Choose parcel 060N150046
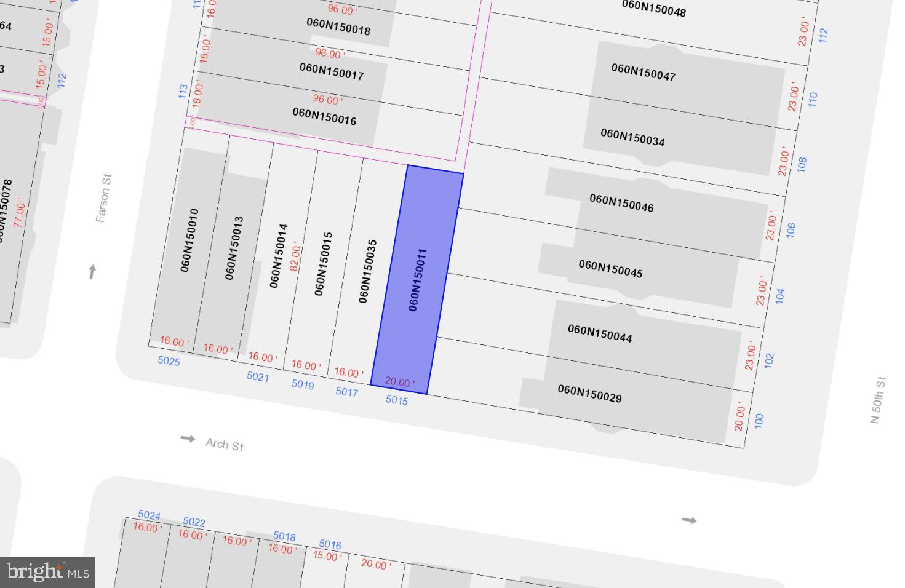Viewport: 905px width, 588px height. click(x=621, y=203)
